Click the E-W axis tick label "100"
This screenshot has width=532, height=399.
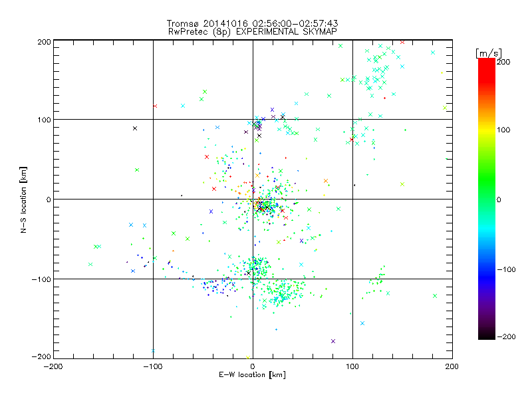(x=352, y=366)
